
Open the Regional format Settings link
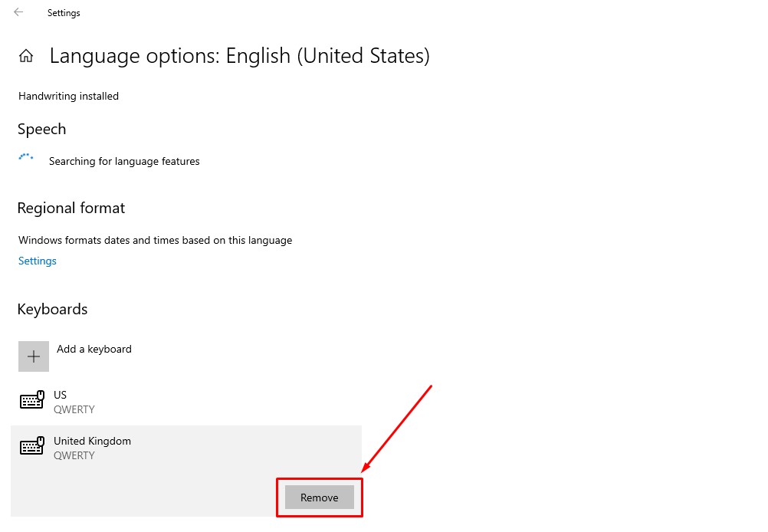pos(38,261)
